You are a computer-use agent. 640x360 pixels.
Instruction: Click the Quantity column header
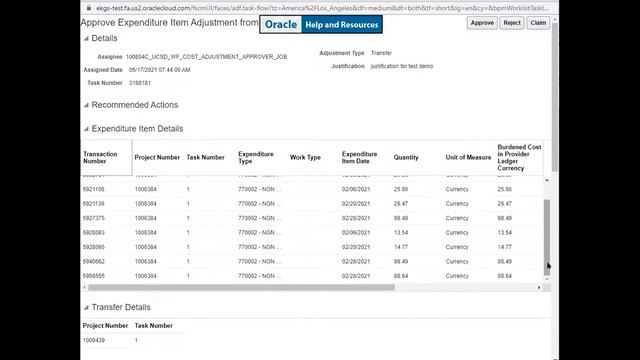(406, 158)
